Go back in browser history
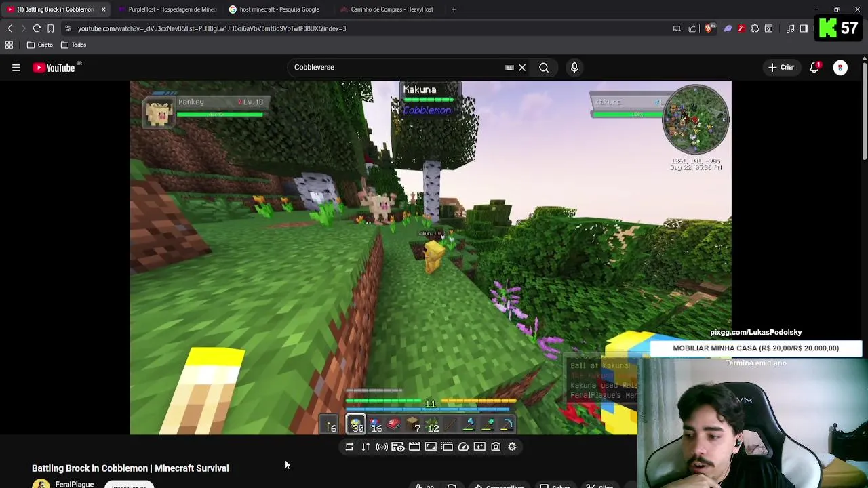868x488 pixels. coord(10,28)
